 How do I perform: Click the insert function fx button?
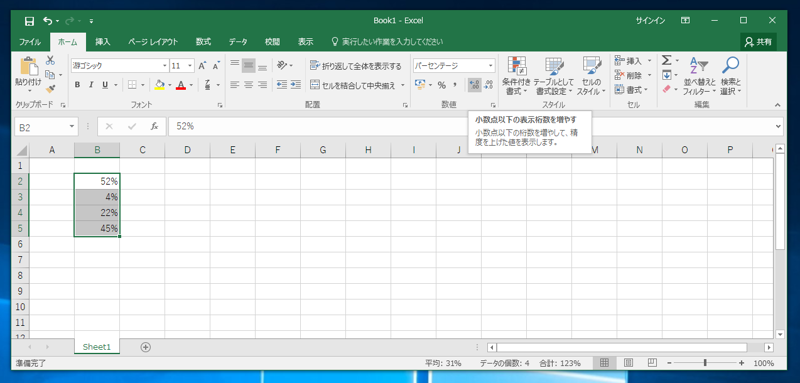154,126
